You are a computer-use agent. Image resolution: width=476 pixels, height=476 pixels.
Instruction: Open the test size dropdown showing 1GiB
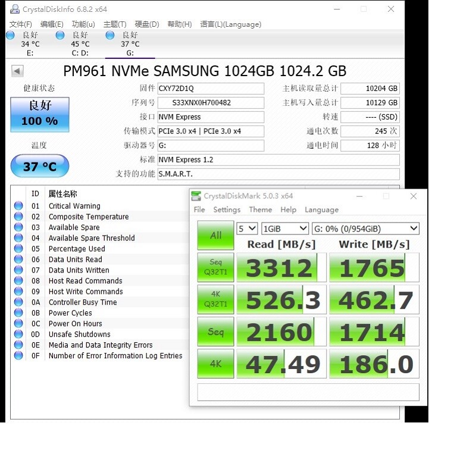click(x=285, y=228)
